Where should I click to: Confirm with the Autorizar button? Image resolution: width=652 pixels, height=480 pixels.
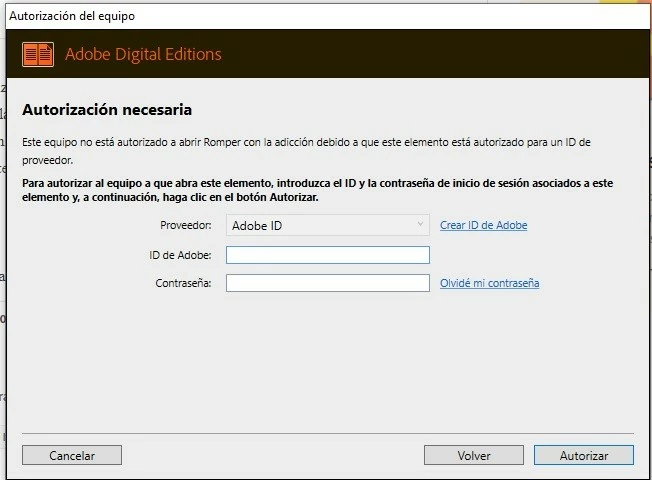[584, 455]
